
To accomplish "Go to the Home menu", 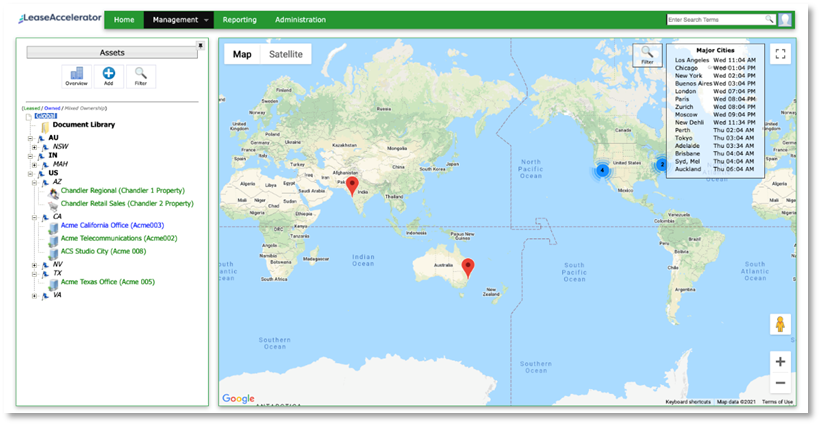I will coord(124,20).
